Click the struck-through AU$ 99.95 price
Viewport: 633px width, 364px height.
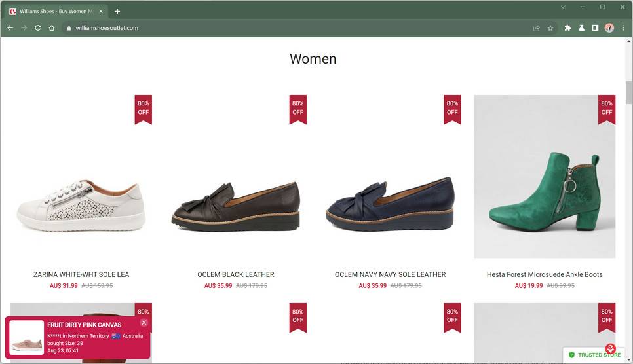(x=561, y=285)
